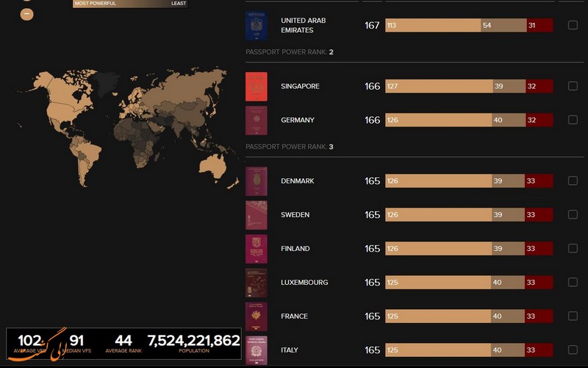Tick the Denmark compare checkbox
The height and width of the screenshot is (368, 588).
573,180
